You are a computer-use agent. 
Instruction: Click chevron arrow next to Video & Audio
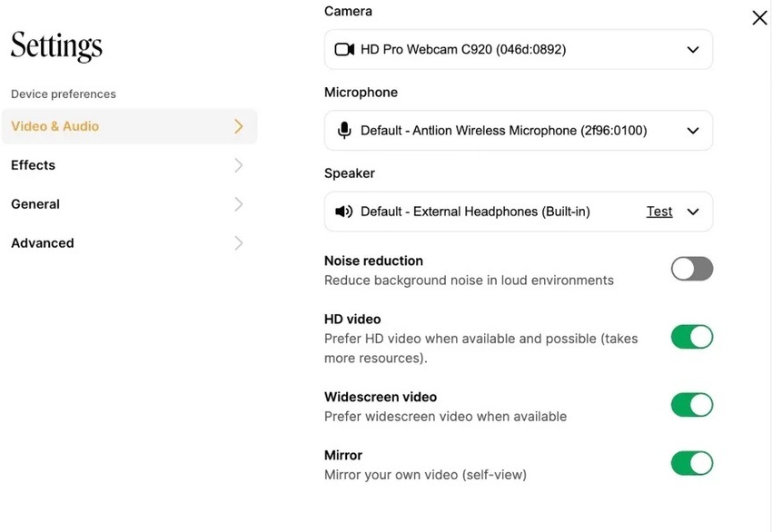point(238,126)
